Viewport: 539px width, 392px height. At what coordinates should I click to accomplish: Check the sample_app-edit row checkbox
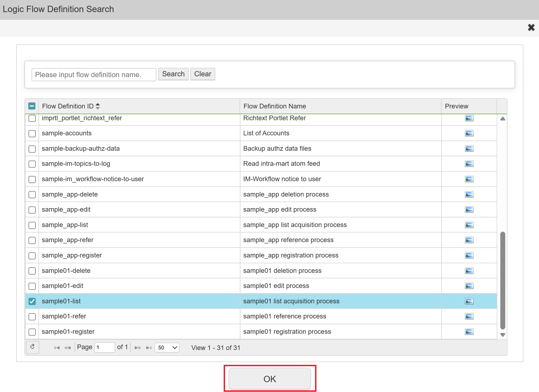32,210
